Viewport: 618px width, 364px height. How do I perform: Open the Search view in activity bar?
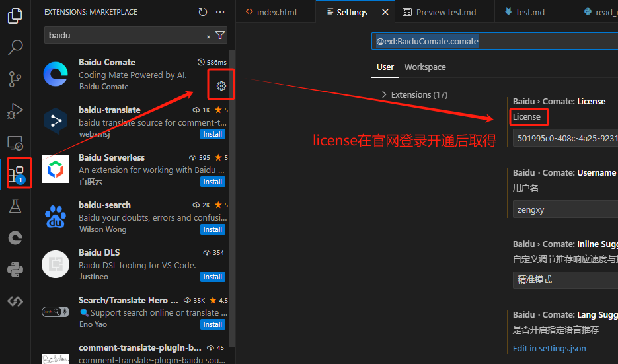[15, 48]
